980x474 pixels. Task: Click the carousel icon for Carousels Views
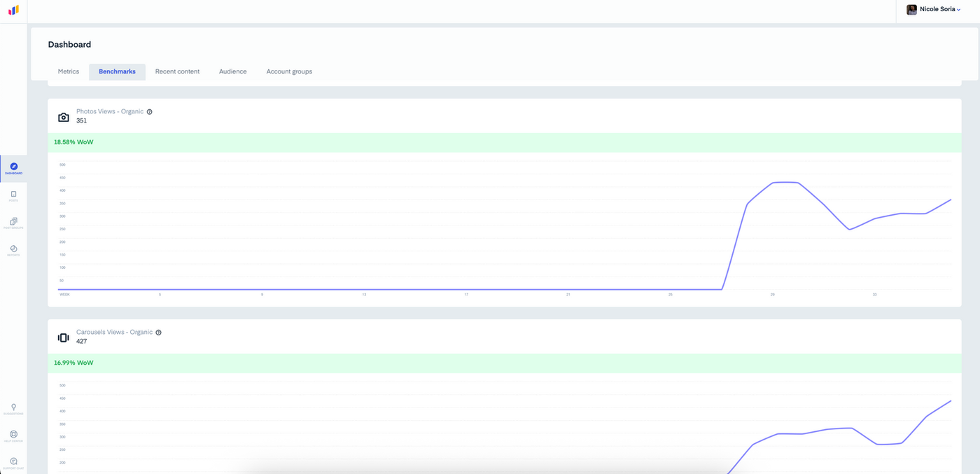coord(64,337)
